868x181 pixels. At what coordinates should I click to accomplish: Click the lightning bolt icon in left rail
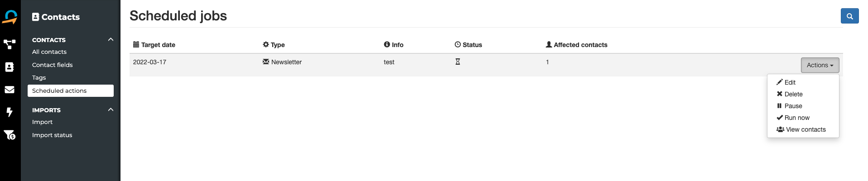coord(10,112)
